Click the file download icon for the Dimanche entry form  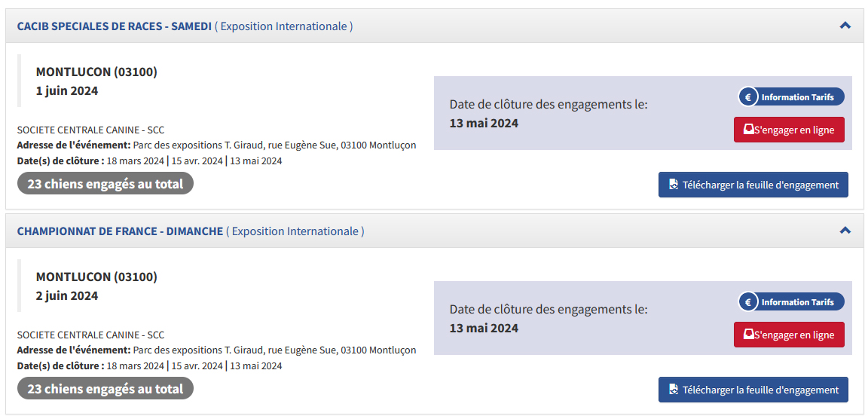pos(674,390)
